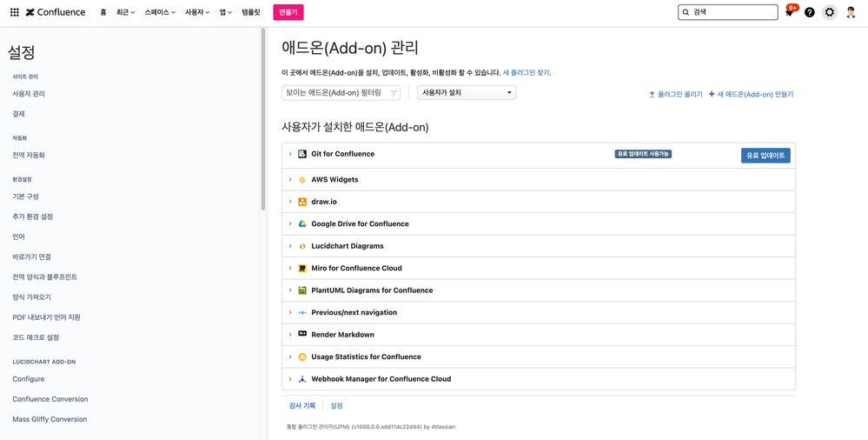868x440 pixels.
Task: Open the help question mark icon
Action: pos(809,12)
